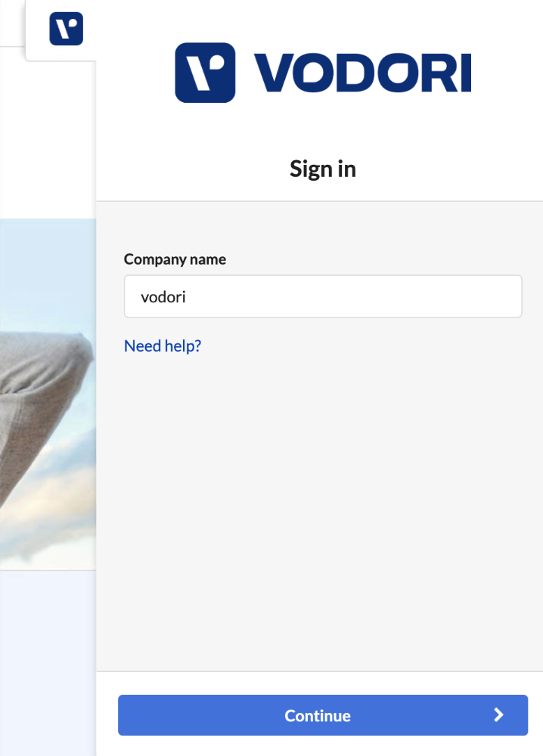Click the text 'vodori' in the field
The width and height of the screenshot is (543, 756).
[x=163, y=297]
